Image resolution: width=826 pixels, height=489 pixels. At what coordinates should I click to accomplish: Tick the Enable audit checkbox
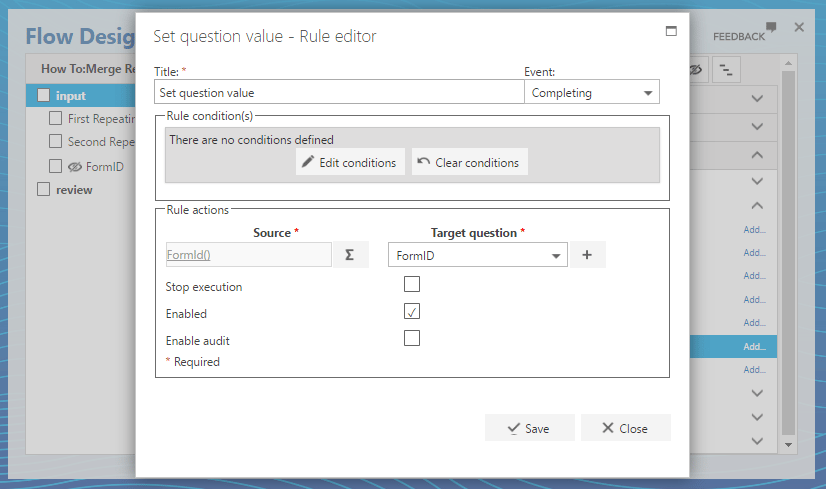(x=412, y=338)
